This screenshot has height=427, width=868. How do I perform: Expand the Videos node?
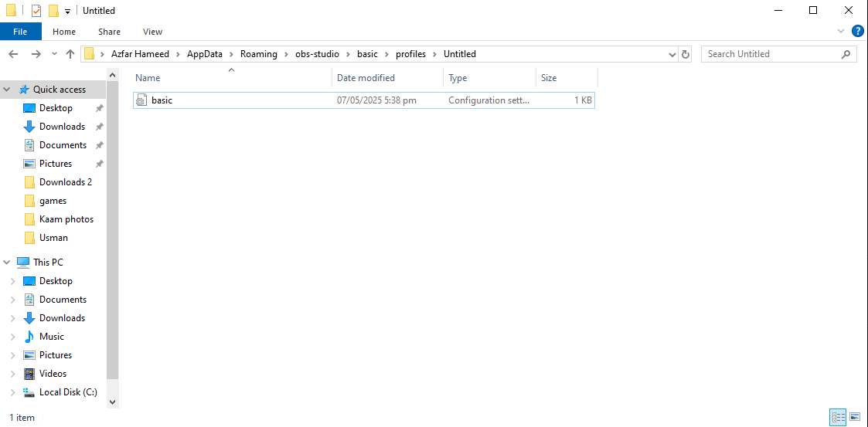pos(12,374)
